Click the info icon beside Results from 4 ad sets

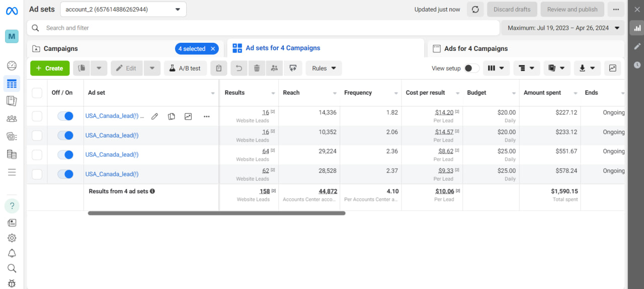152,191
